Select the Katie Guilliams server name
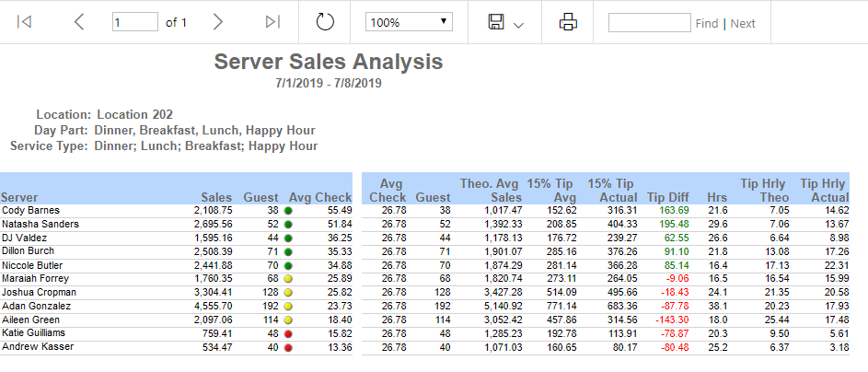Screen dimensions: 868x372 click(x=33, y=332)
